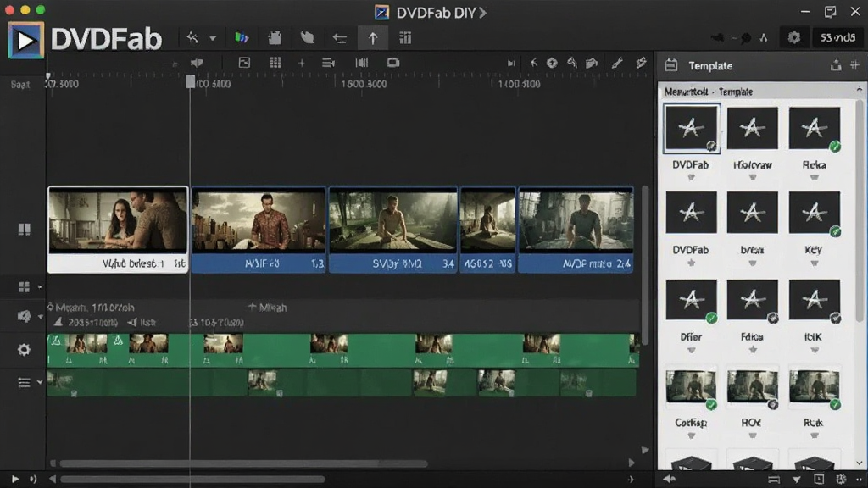Toggle green checkmark on Key template

click(835, 231)
